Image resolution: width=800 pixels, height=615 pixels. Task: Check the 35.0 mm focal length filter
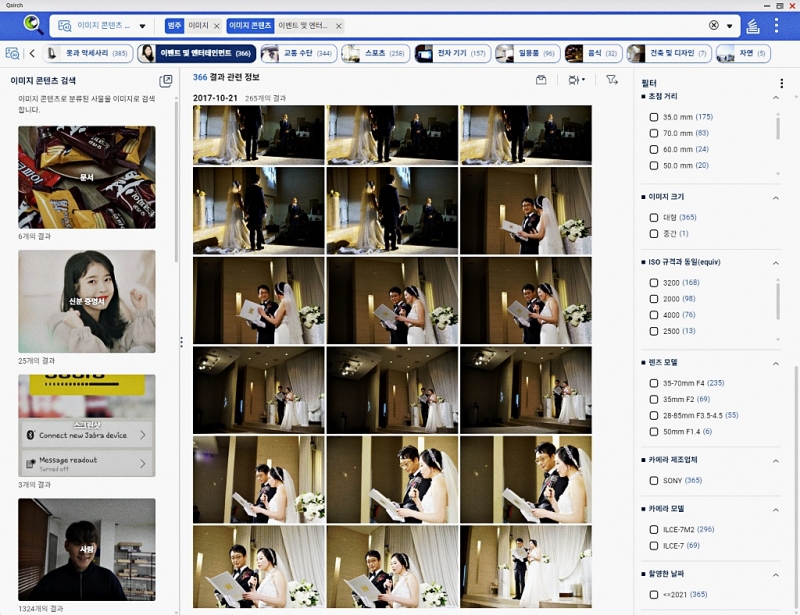[654, 117]
